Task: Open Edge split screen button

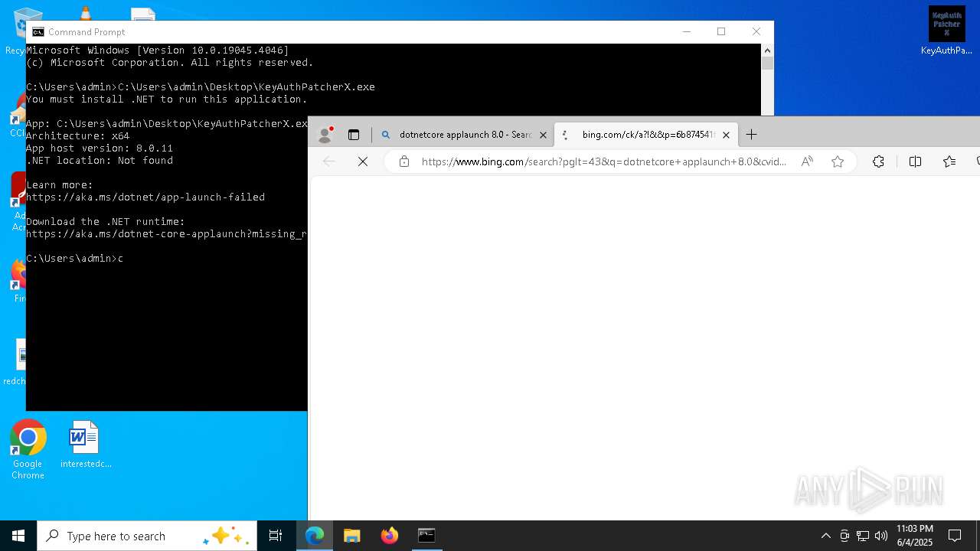Action: point(915,161)
